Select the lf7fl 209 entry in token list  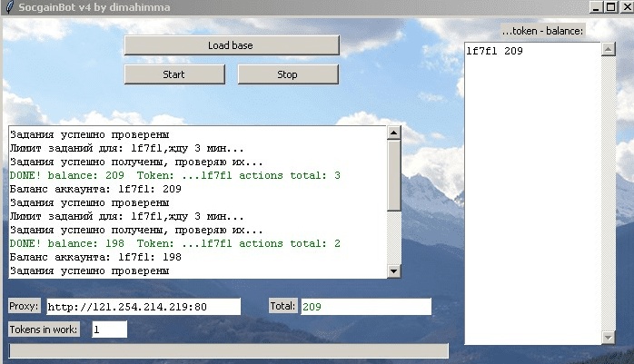click(495, 52)
